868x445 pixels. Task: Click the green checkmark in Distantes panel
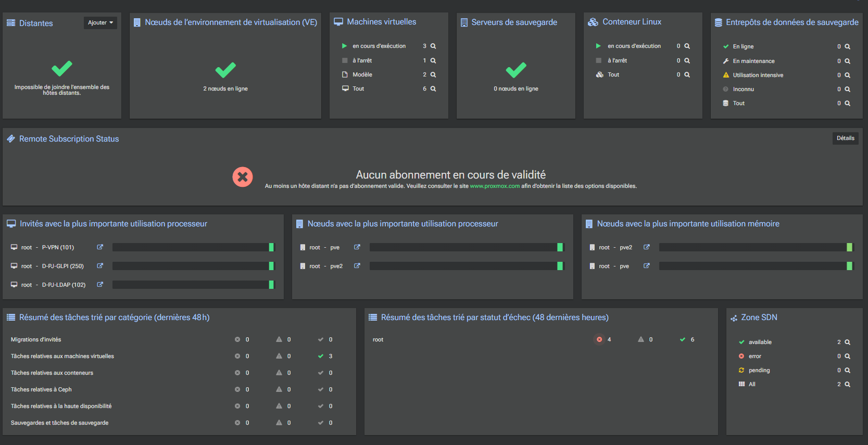coord(62,69)
